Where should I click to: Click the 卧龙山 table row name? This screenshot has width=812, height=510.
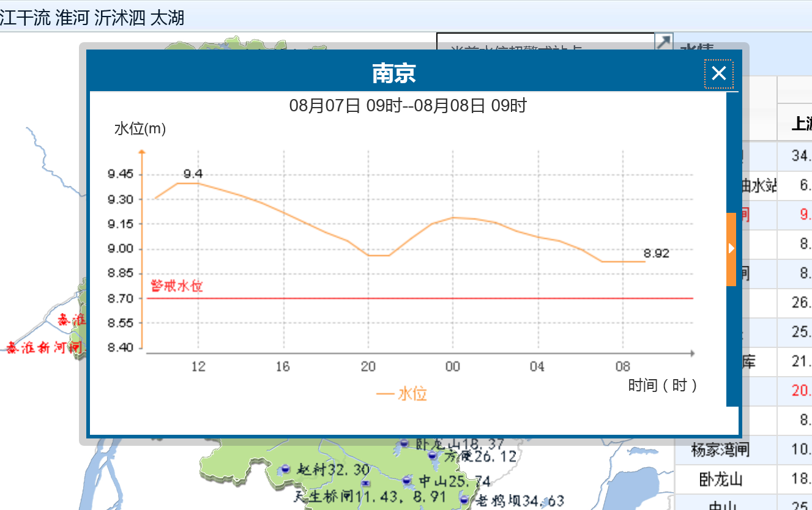(x=721, y=479)
